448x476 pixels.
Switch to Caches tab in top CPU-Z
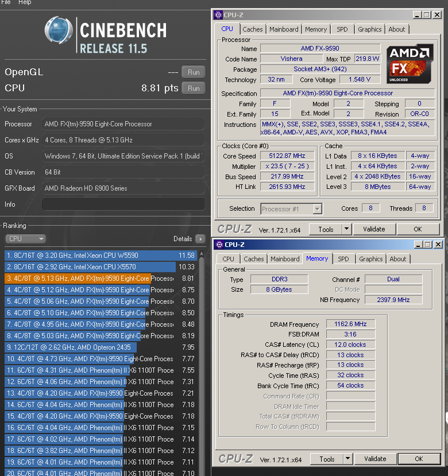click(252, 29)
